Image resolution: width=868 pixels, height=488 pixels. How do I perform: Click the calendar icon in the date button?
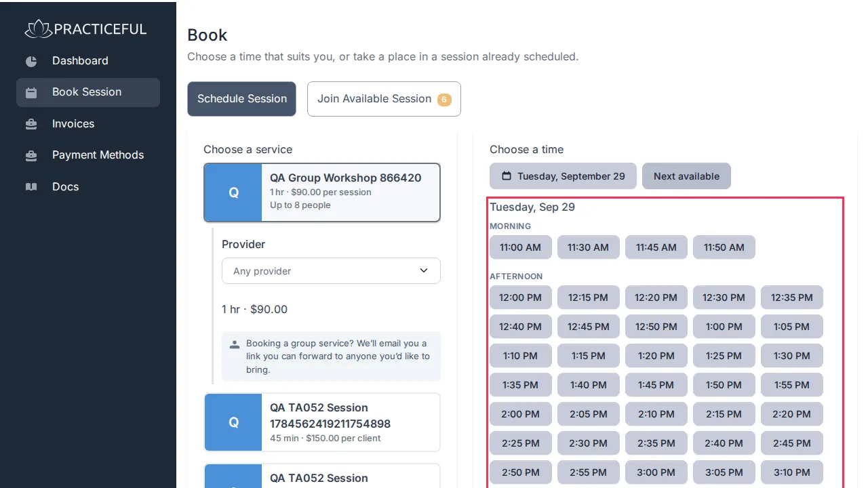507,176
